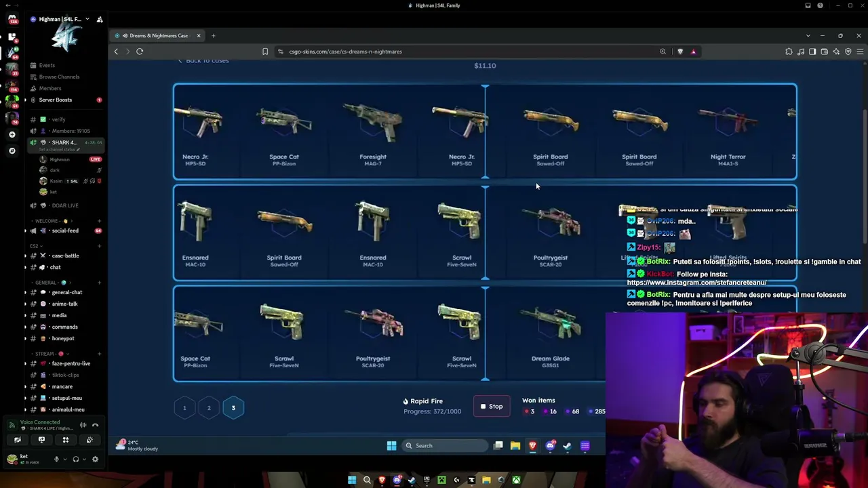This screenshot has width=868, height=488.
Task: Open Members in the server menu
Action: click(x=50, y=88)
